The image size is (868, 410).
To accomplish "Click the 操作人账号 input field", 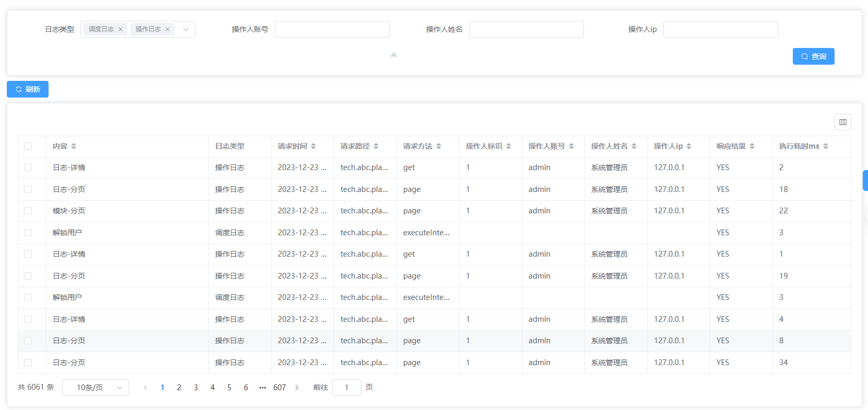I will (332, 29).
